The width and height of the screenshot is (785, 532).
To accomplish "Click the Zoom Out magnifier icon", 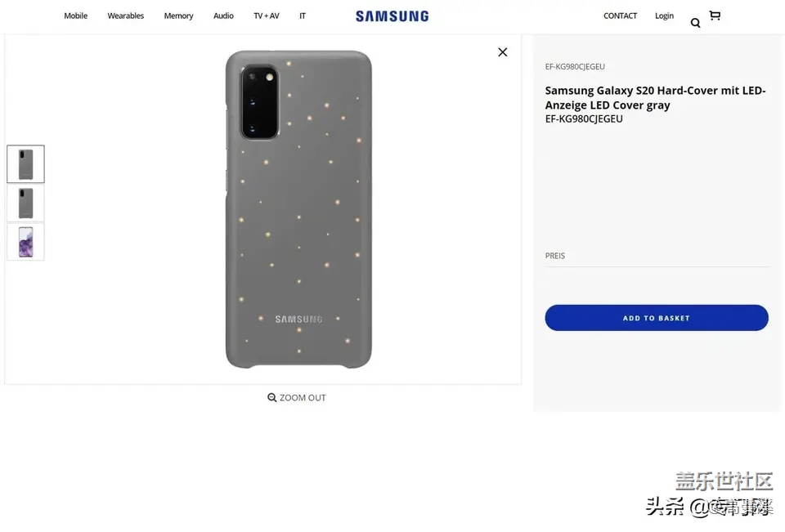I will 272,398.
